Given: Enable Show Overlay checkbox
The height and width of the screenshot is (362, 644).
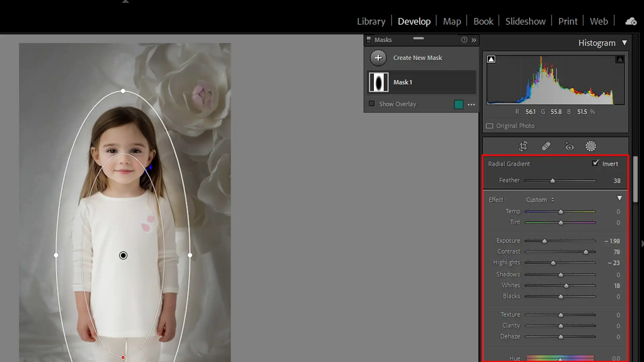Looking at the screenshot, I should click(372, 104).
